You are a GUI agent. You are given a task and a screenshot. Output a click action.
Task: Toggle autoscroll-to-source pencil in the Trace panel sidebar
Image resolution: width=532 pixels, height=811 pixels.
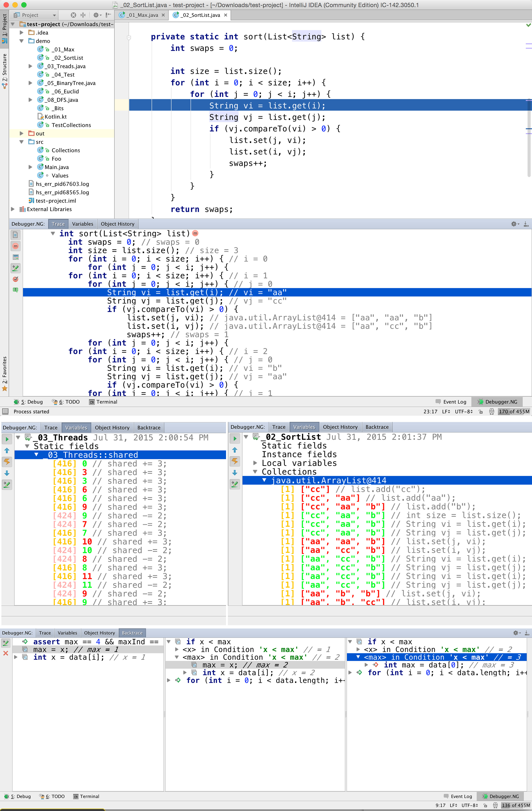pyautogui.click(x=15, y=268)
